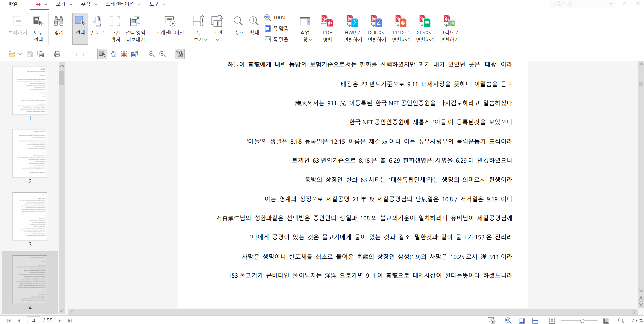Convert the document with DOCX로 변환하기
This screenshot has height=324, width=644.
376,29
